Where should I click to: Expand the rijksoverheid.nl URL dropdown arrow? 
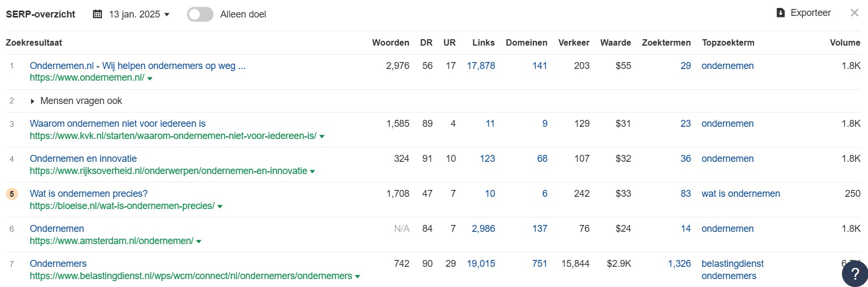click(x=312, y=171)
